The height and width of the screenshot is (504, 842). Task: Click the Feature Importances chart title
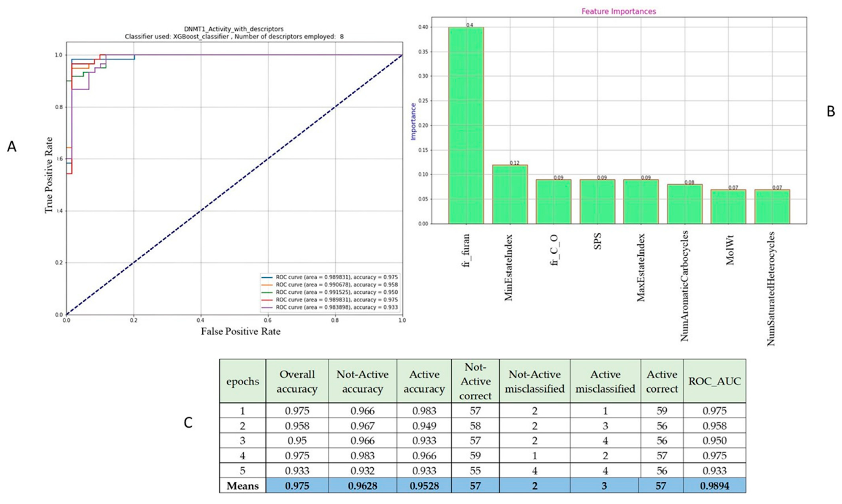pyautogui.click(x=618, y=11)
